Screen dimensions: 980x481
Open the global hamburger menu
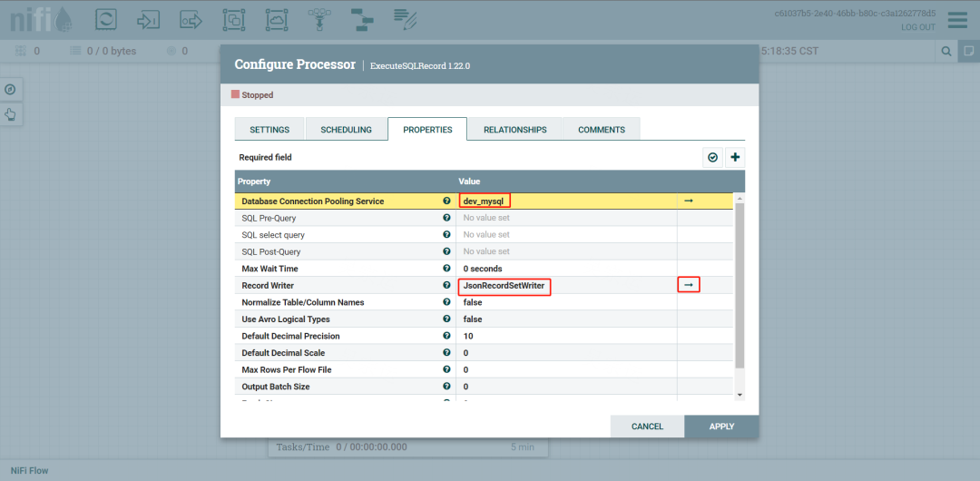click(957, 21)
